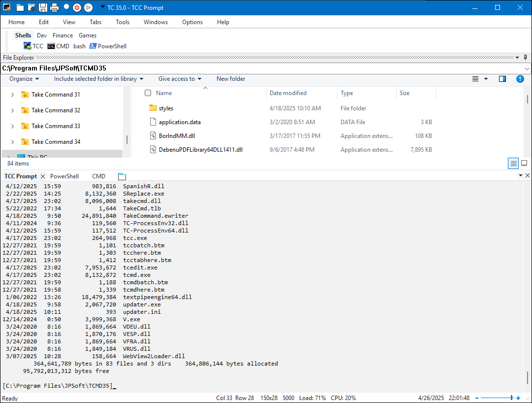Expand the Take Command 34 tree node
Screen dimensions: 532x403
(x=13, y=142)
